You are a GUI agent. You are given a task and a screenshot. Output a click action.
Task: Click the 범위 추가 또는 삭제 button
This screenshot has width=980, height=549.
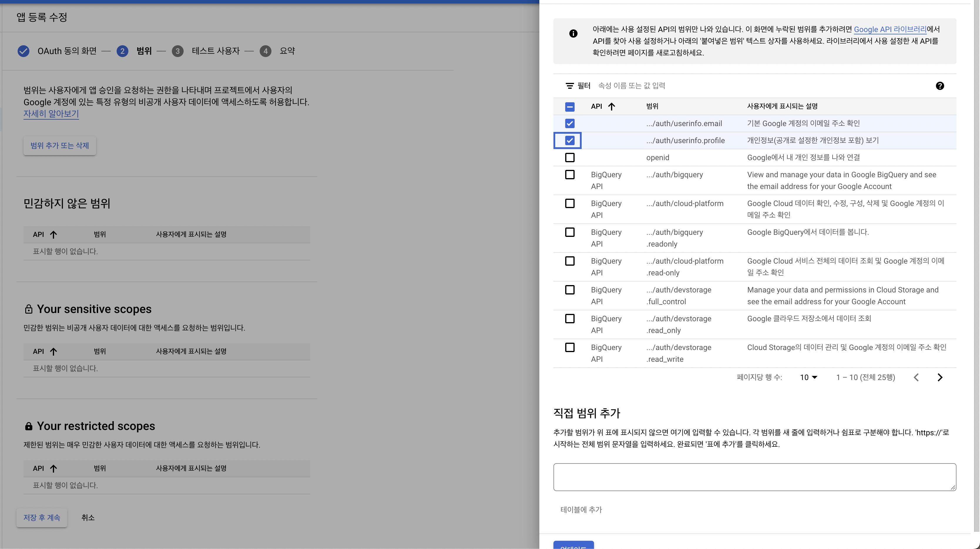pyautogui.click(x=60, y=145)
